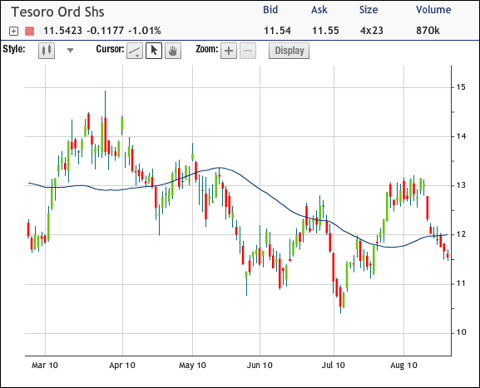Click the price axis label 13

[461, 185]
